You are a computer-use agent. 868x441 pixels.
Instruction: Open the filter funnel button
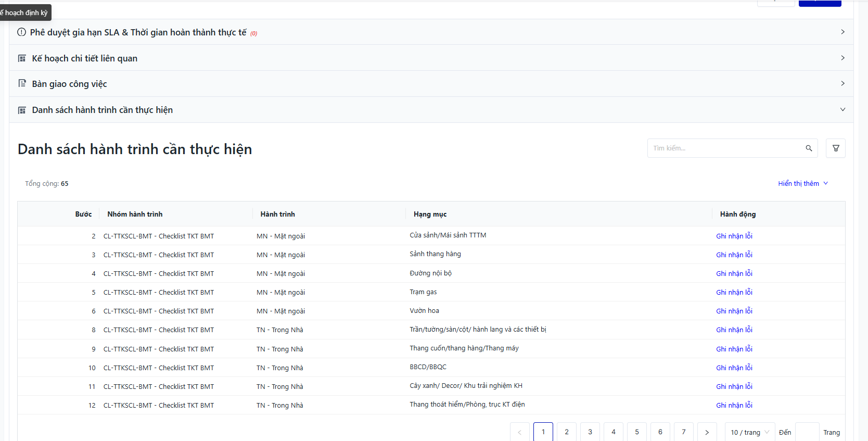tap(836, 148)
